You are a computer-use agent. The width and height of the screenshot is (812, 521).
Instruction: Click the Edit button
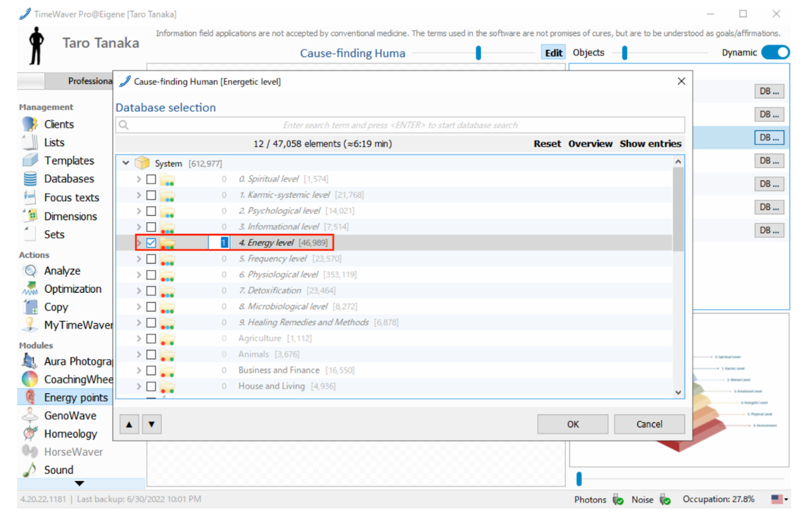553,53
